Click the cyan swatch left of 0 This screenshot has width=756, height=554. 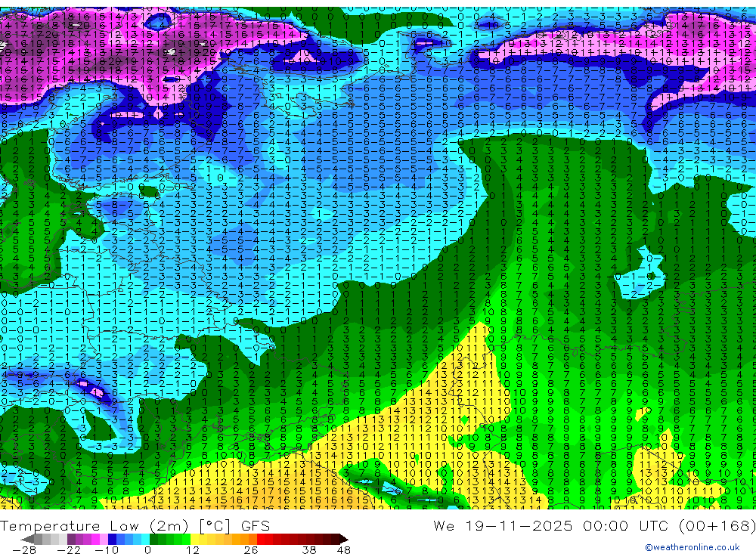point(145,539)
